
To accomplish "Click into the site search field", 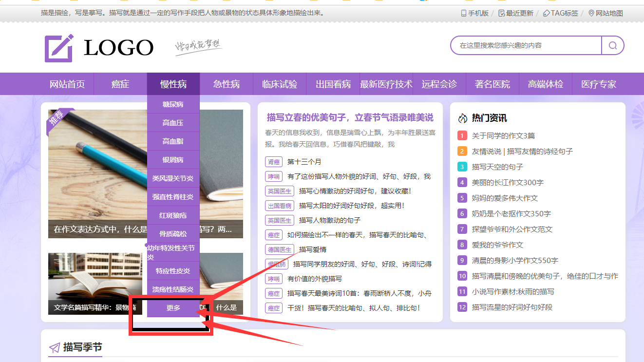I will (526, 45).
